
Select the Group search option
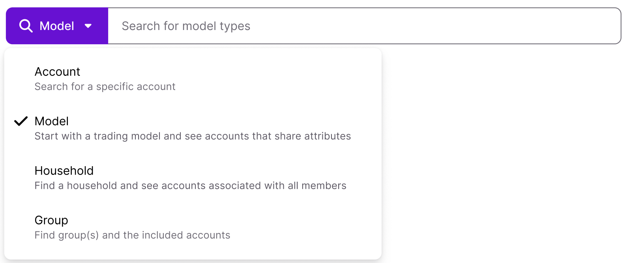click(51, 220)
